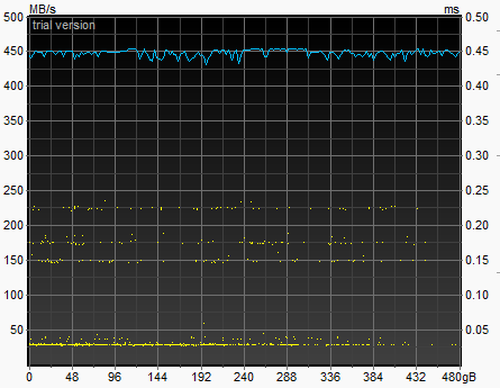Click the 48 label on gB axis
Screen dimensions: 500x388
pos(72,377)
